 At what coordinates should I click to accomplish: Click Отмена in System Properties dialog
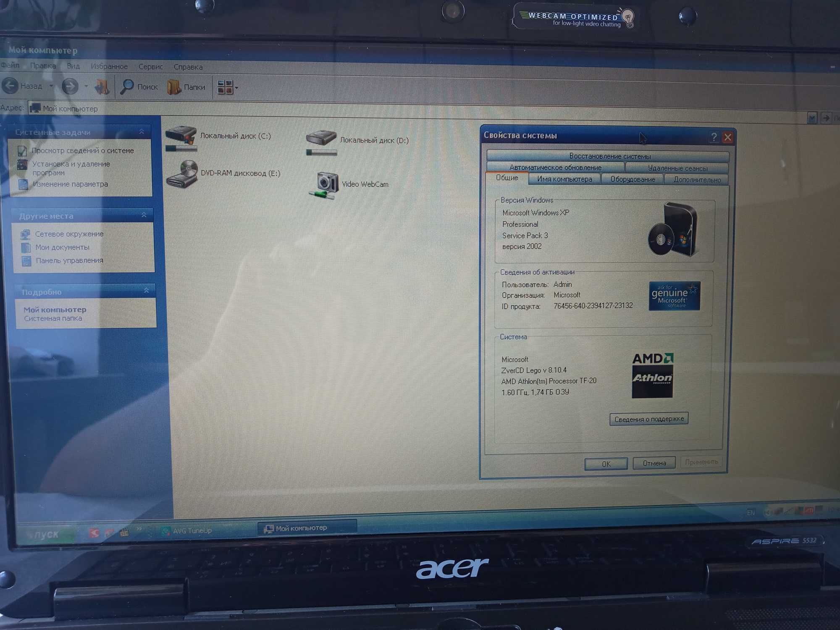tap(654, 463)
